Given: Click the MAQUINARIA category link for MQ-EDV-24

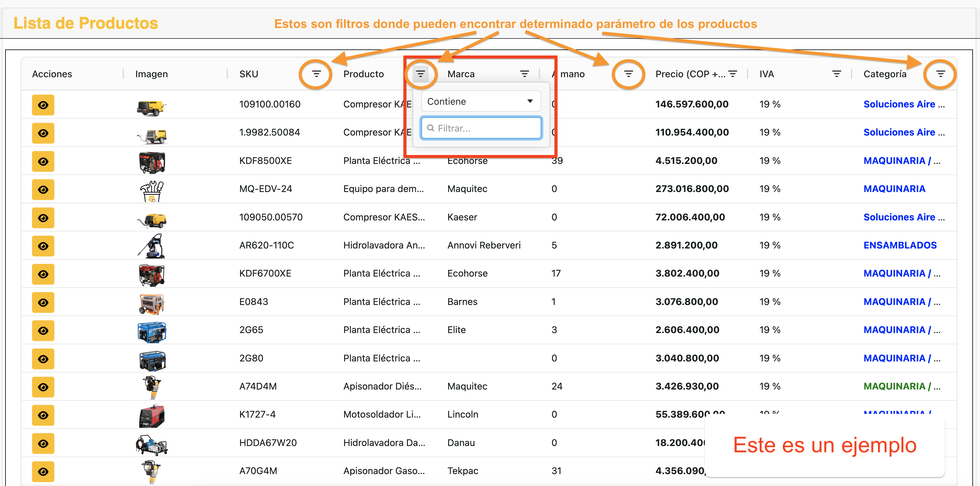Looking at the screenshot, I should (x=894, y=189).
